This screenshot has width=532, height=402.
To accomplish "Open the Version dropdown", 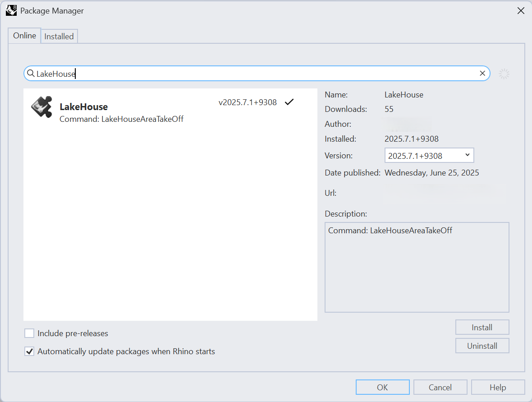I will pos(429,156).
